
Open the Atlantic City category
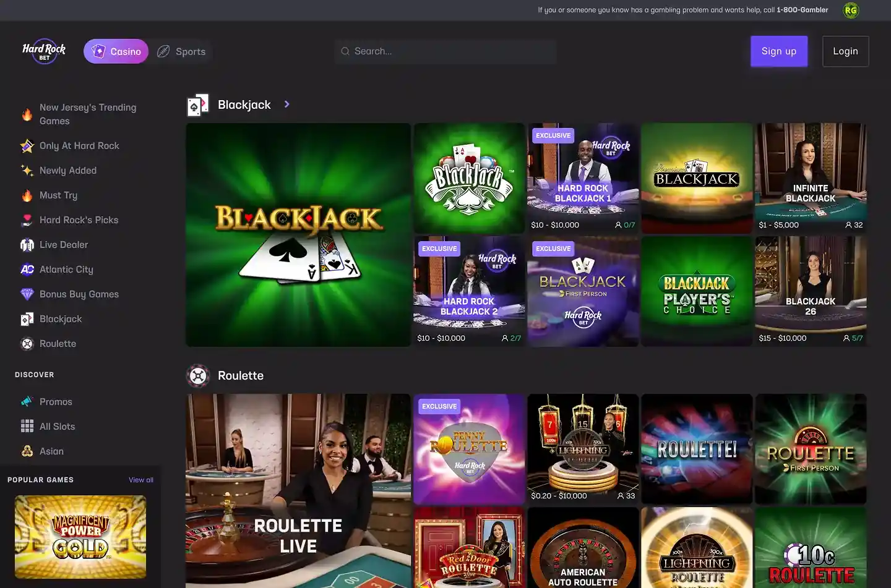click(66, 269)
